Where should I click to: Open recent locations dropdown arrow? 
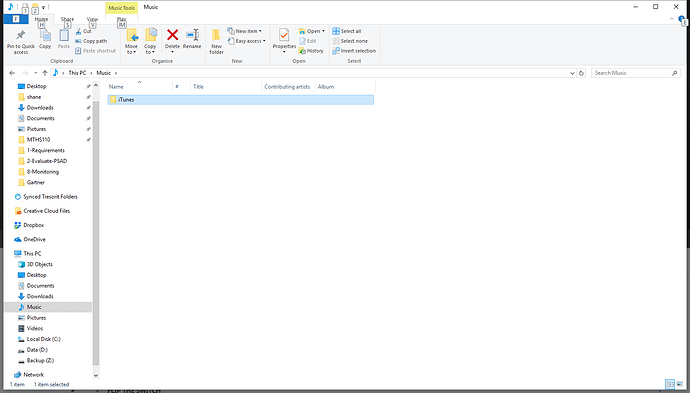[35, 73]
